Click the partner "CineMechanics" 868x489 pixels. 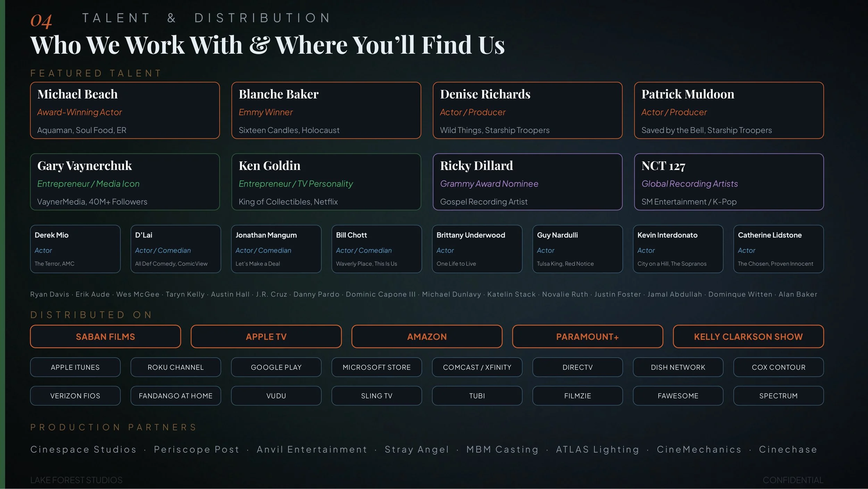699,449
